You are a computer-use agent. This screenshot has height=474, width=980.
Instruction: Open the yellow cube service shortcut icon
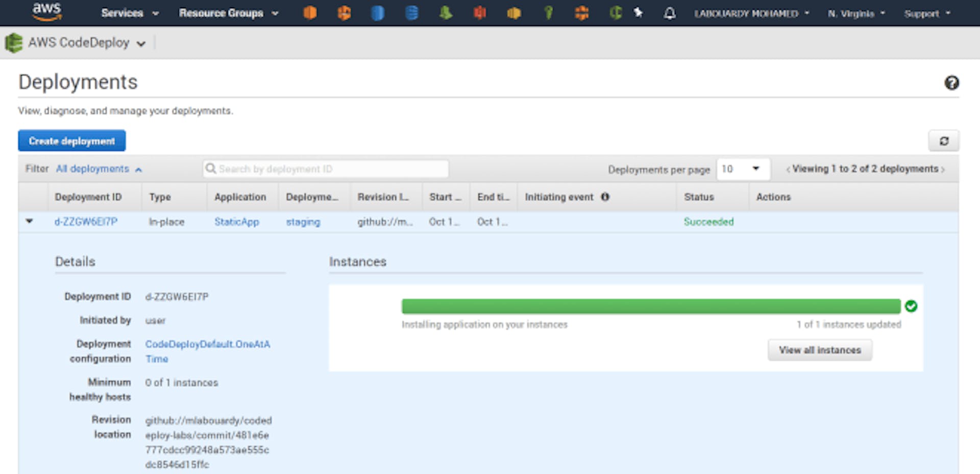pos(514,13)
